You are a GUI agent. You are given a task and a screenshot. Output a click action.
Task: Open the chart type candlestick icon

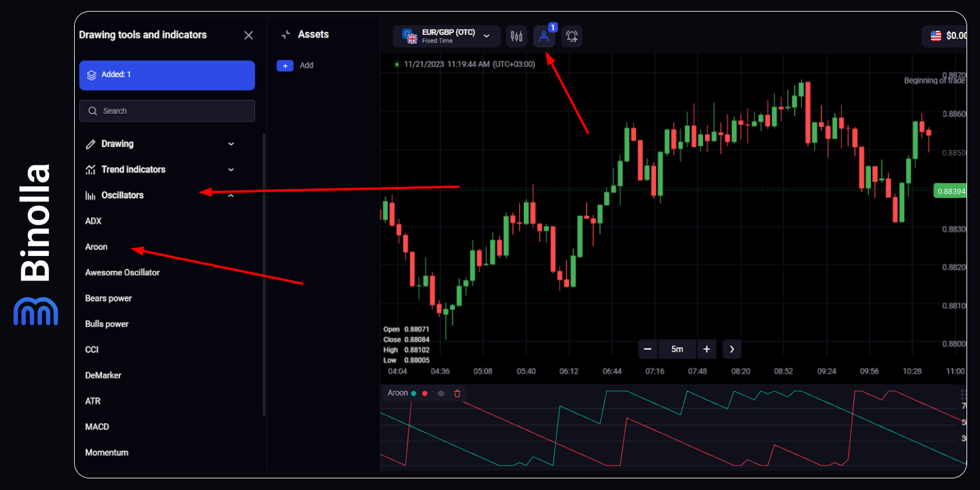516,36
